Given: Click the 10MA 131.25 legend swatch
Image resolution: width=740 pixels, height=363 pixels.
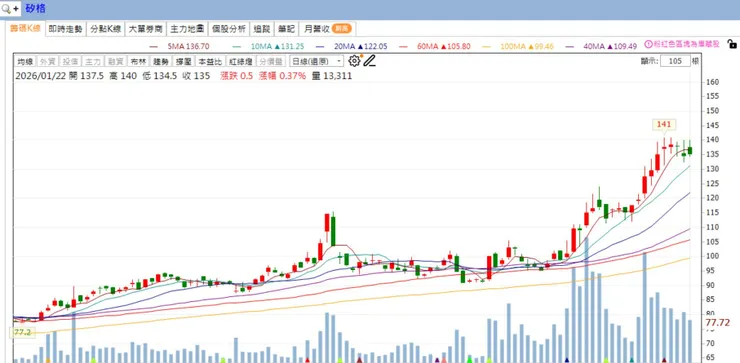Looking at the screenshot, I should point(237,46).
